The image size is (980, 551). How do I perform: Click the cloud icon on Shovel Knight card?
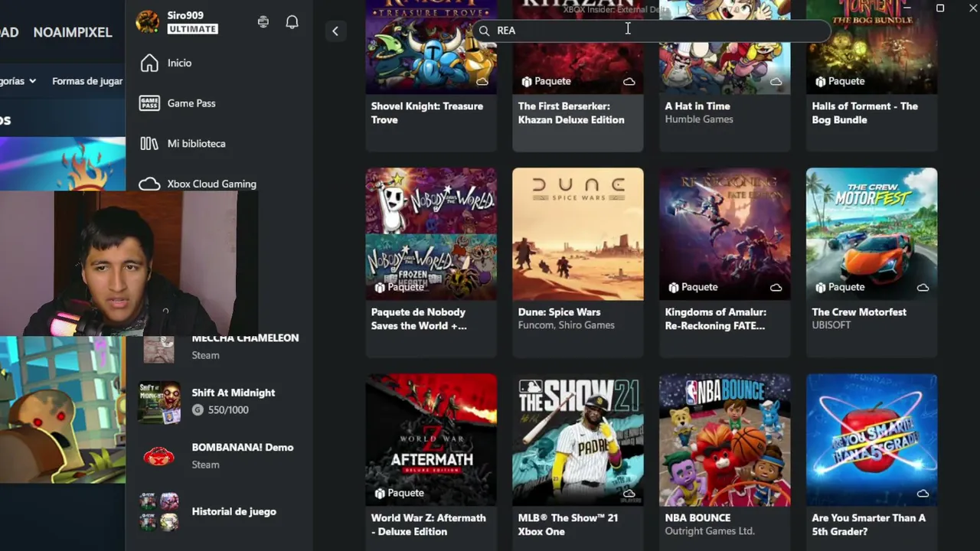click(482, 81)
